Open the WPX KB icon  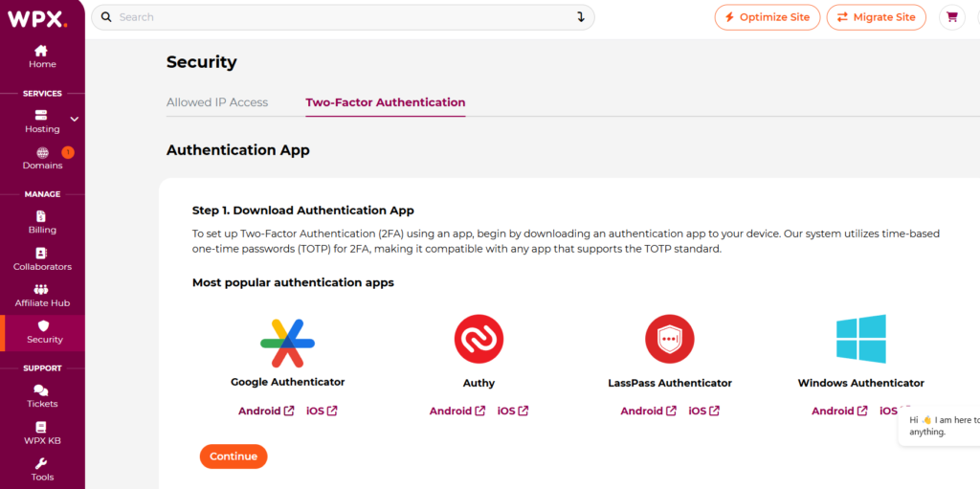[x=41, y=427]
